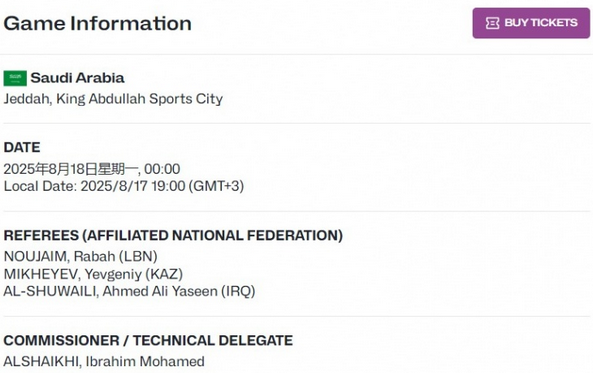Click the Game Information heading
The height and width of the screenshot is (373, 593).
(x=98, y=23)
